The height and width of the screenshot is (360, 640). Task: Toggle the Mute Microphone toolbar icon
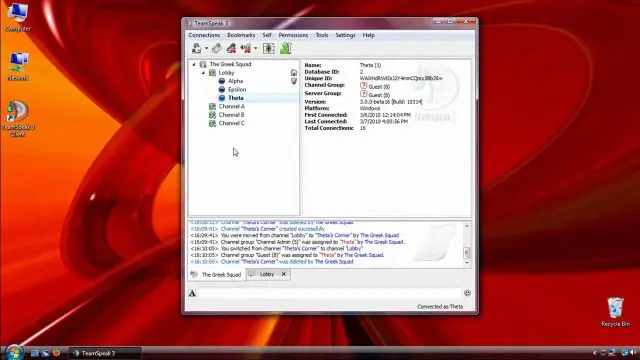point(231,49)
